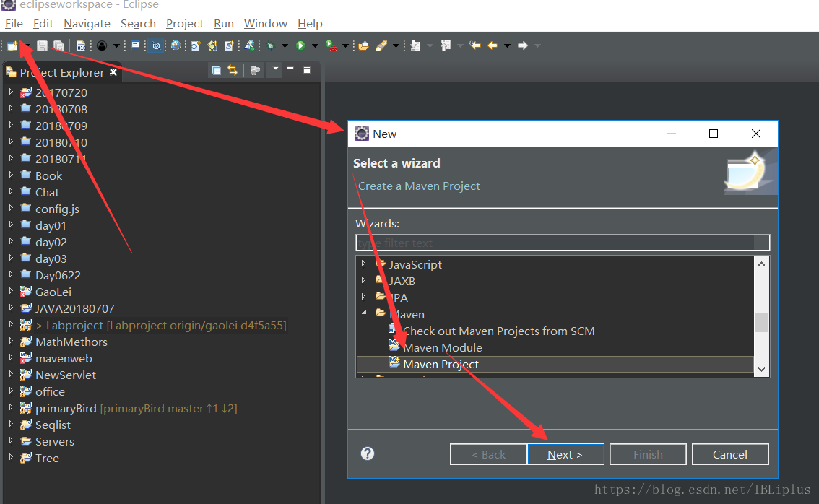
Task: Click the New wizard toolbar icon
Action: (12, 46)
